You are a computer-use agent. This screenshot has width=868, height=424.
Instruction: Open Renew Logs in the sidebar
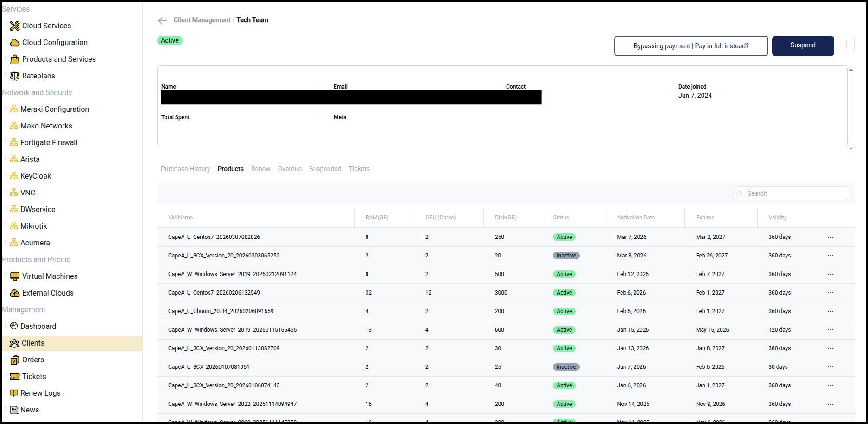point(40,393)
